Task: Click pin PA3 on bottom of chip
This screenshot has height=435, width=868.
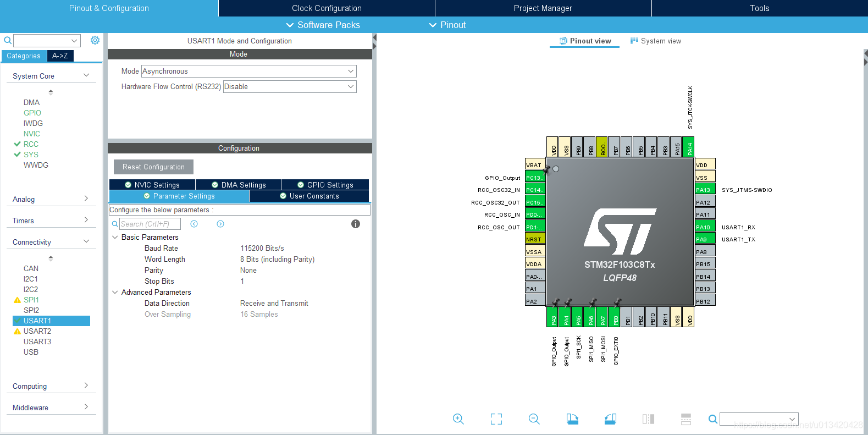Action: click(x=552, y=317)
